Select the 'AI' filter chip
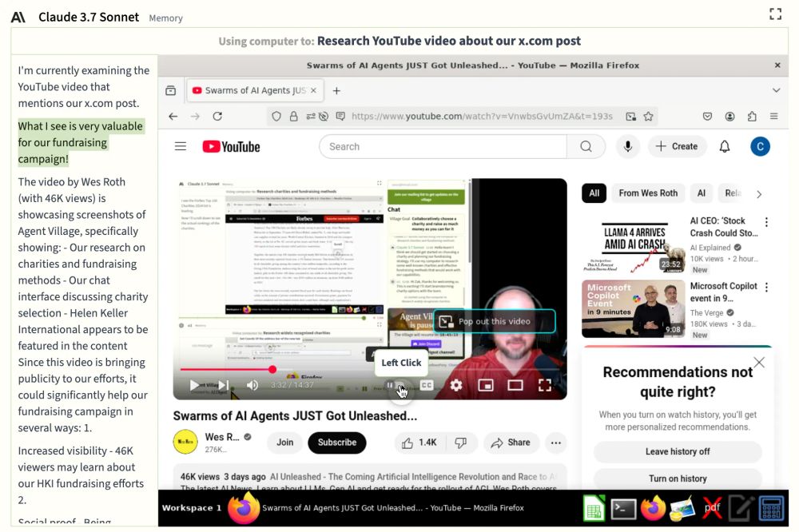The width and height of the screenshot is (799, 532). (x=702, y=193)
